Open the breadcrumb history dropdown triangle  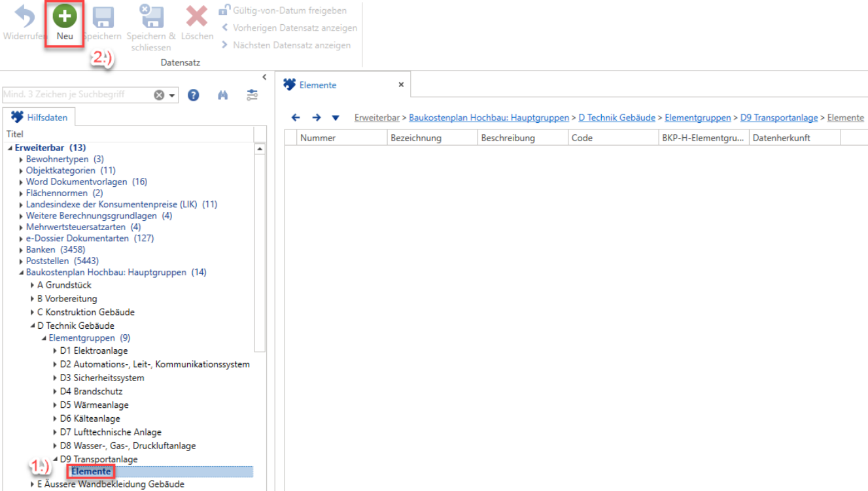pos(336,118)
